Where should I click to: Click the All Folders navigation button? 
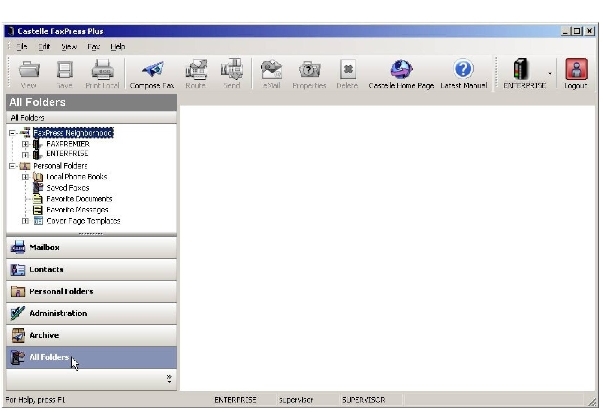pos(92,357)
